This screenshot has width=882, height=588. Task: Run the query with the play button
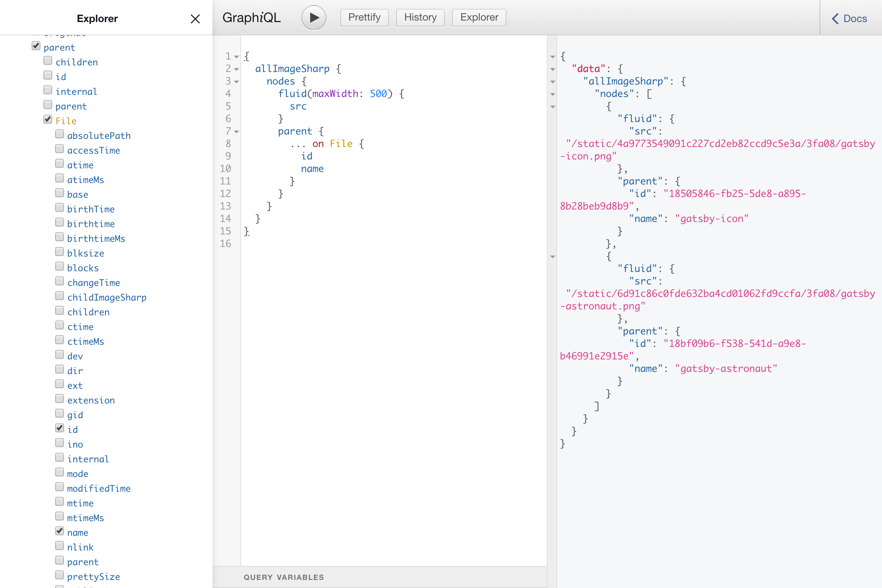click(x=313, y=18)
